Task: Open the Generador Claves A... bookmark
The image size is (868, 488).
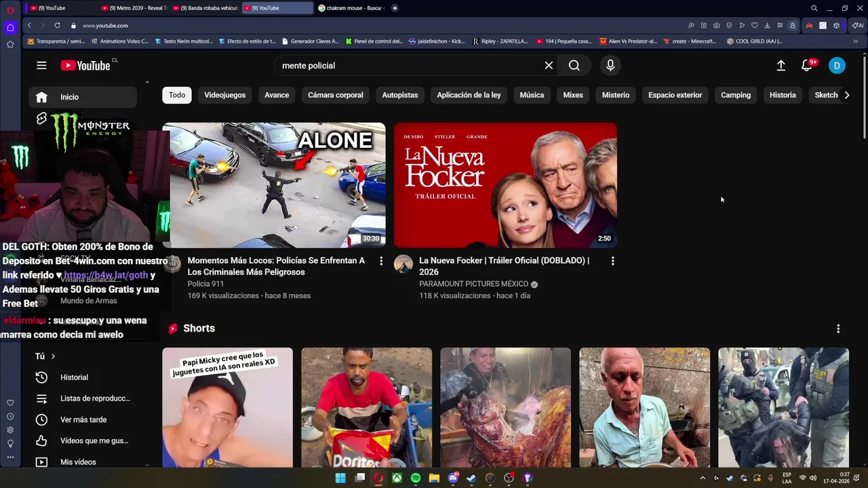Action: pyautogui.click(x=311, y=41)
